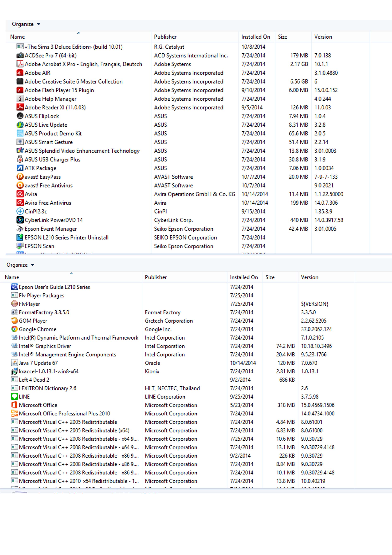Sort lower list by Publisher column

click(x=184, y=277)
